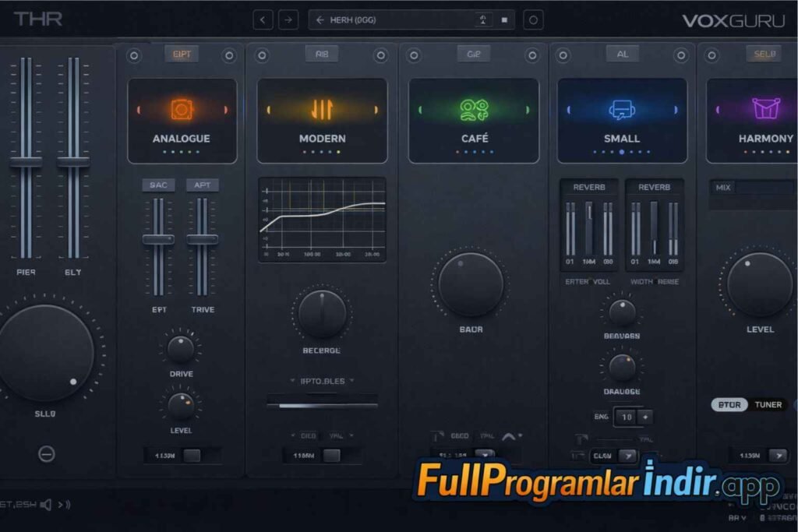Click the EIPT button above the Analogue module
The height and width of the screenshot is (532, 798).
181,54
